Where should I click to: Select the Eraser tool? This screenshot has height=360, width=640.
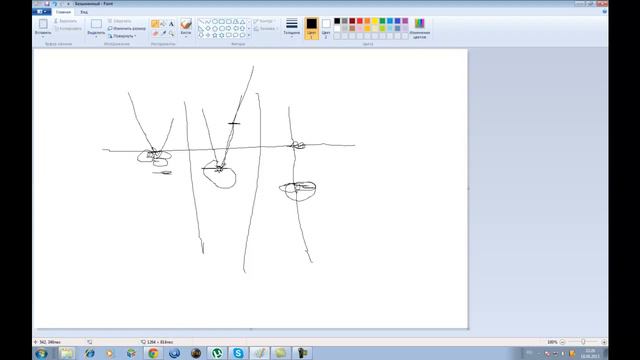(x=155, y=33)
